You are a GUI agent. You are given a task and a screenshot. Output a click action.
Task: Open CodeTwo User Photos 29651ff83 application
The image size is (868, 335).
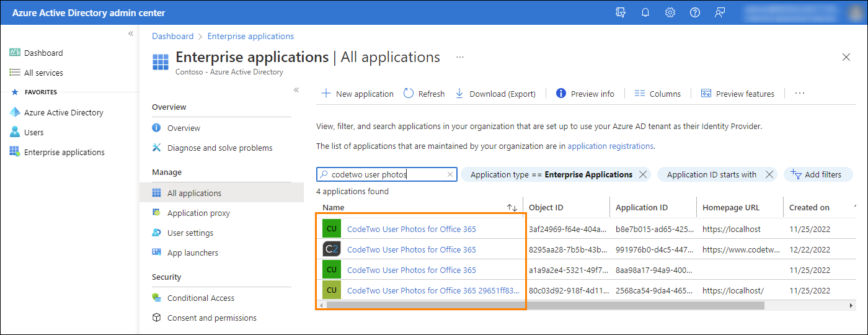(433, 290)
